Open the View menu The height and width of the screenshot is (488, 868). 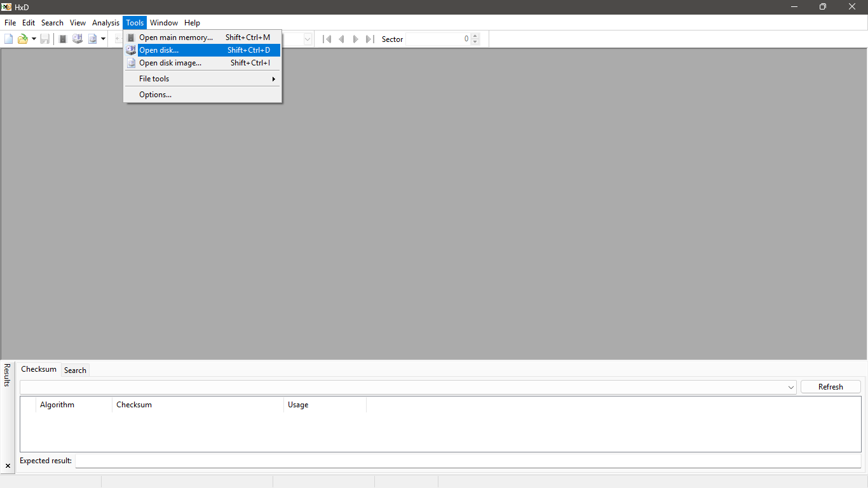point(78,23)
